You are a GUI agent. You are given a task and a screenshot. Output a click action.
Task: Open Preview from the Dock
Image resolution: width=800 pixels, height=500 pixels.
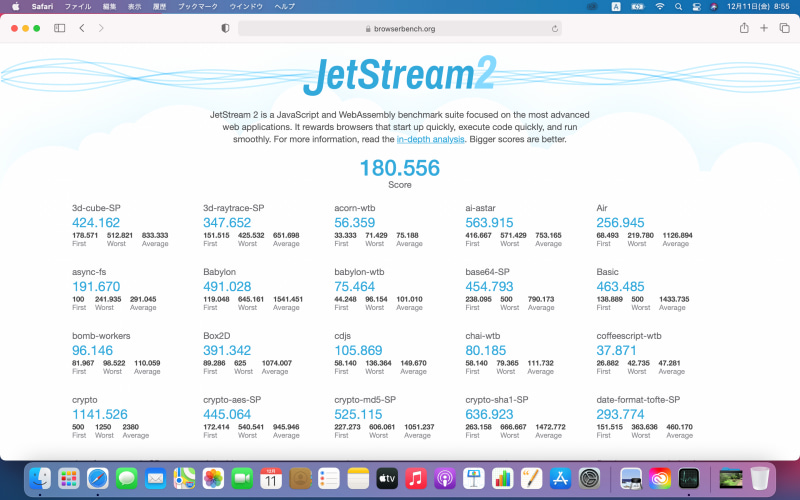point(631,479)
